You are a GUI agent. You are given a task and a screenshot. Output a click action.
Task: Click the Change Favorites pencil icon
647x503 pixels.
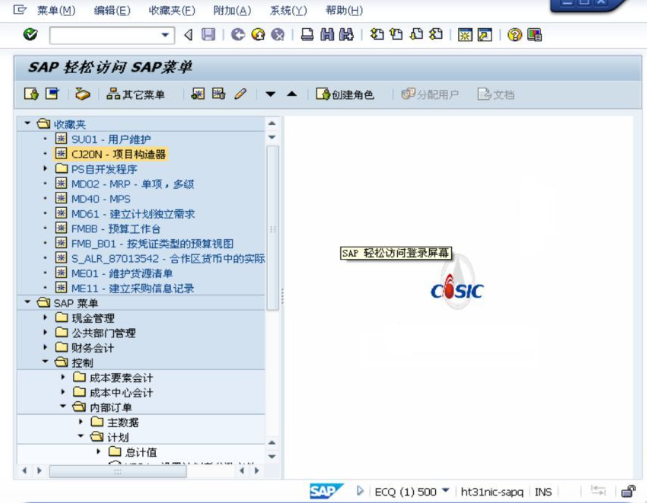[x=240, y=94]
